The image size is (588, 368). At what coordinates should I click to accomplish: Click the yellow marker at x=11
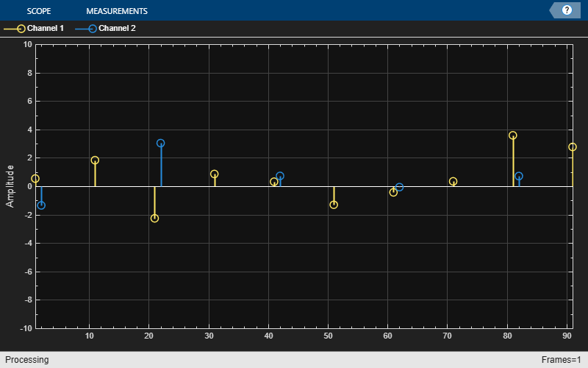pos(95,160)
